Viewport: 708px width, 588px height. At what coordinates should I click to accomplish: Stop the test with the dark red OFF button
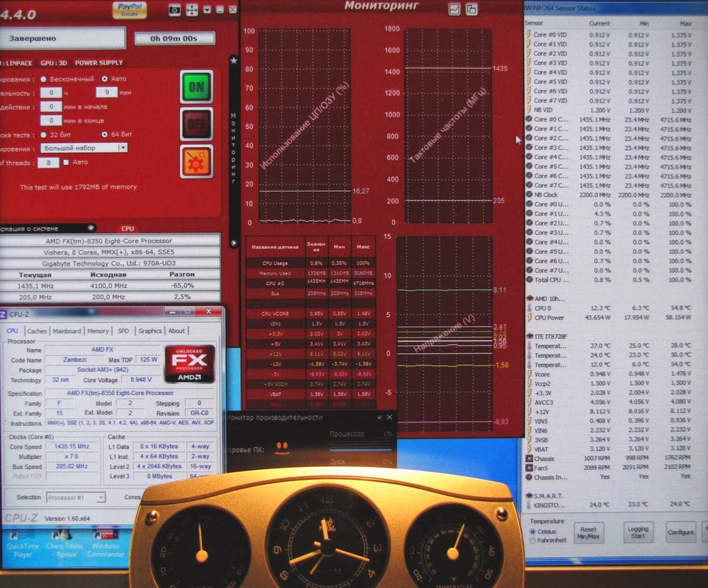pos(196,124)
